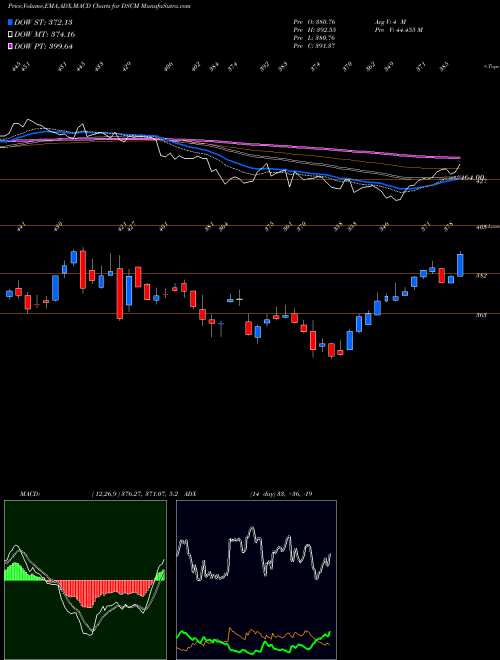Click the ADX (14 day) values text
Image resolution: width=500 pixels, height=660 pixels.
point(280,493)
